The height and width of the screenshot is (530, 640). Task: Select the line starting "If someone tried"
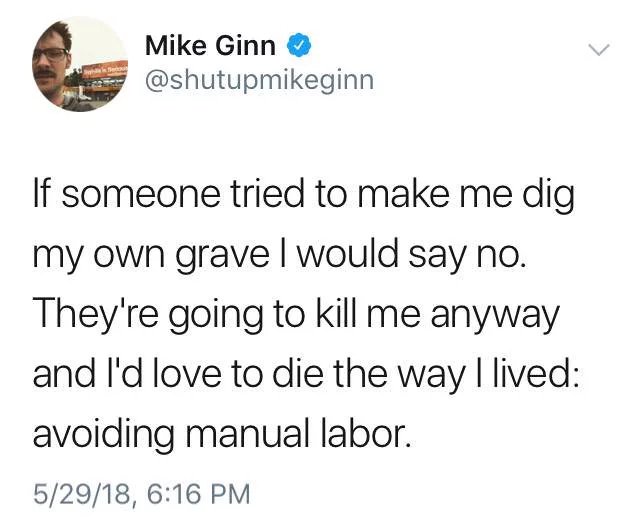pos(304,195)
